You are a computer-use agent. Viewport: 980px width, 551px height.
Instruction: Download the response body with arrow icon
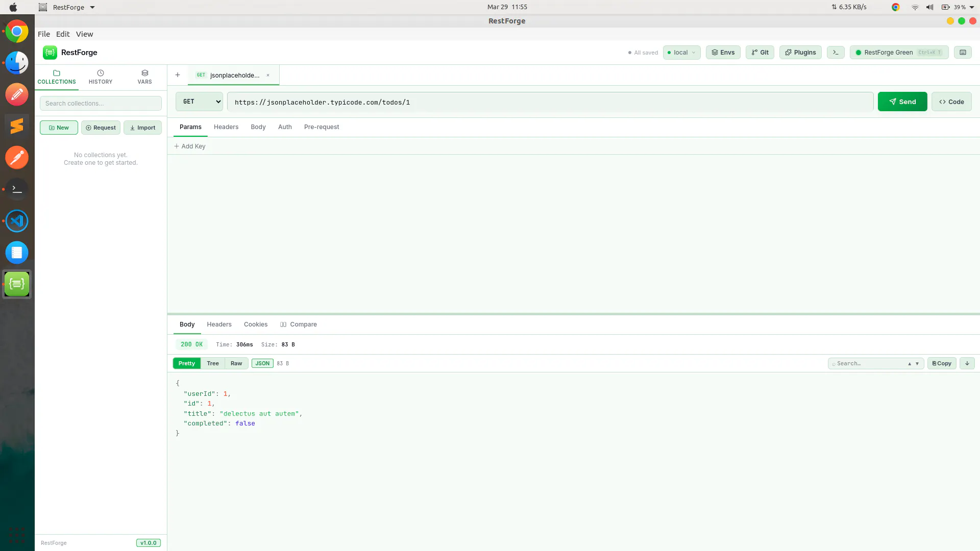967,363
